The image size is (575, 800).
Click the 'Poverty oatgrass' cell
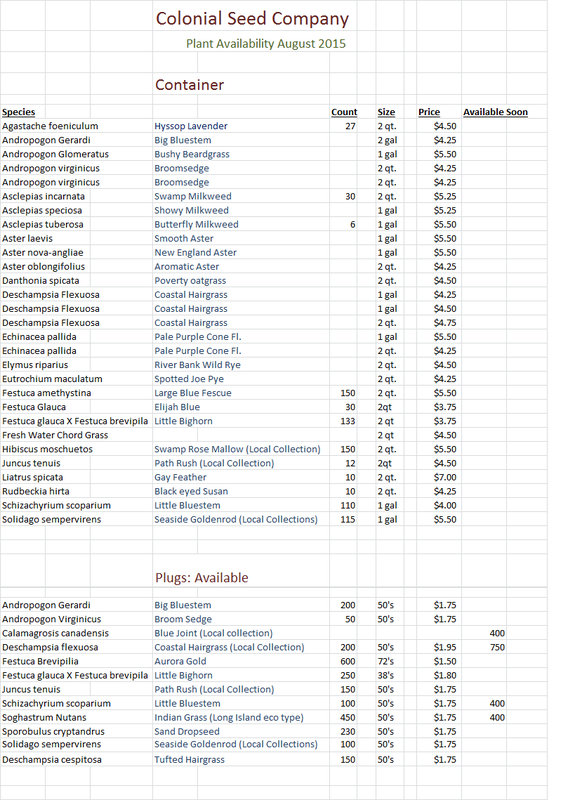190,281
